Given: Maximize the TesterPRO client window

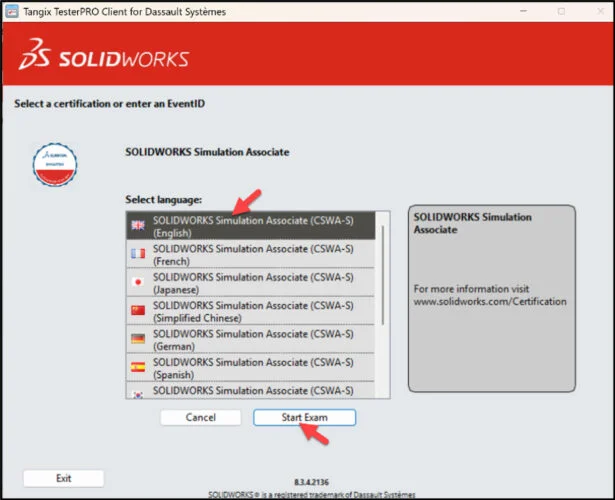Looking at the screenshot, I should pyautogui.click(x=561, y=11).
